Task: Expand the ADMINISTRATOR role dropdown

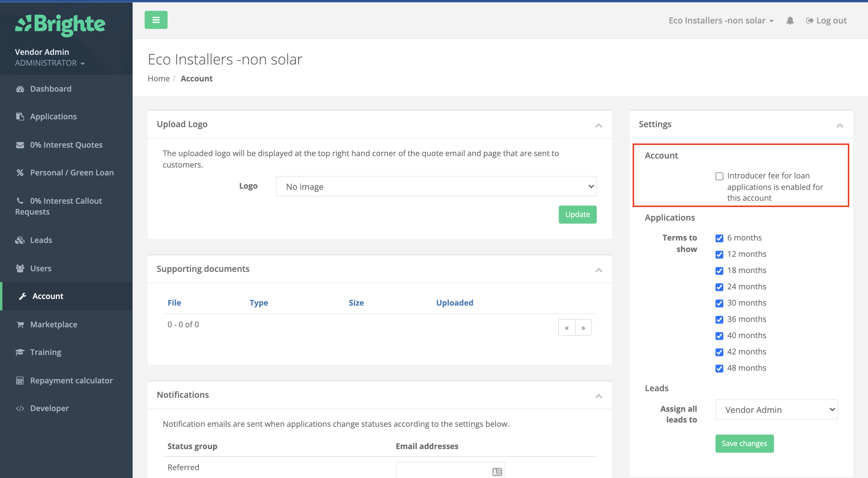Action: (x=49, y=63)
